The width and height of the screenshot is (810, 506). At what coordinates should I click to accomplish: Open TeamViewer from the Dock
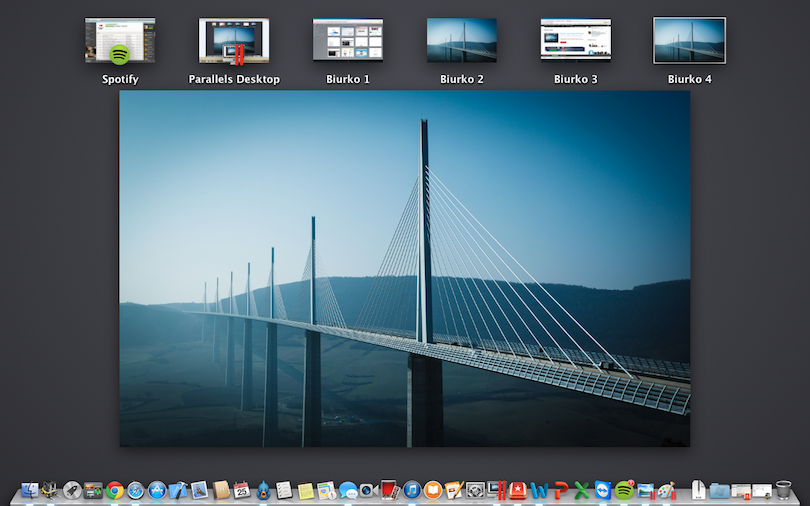(x=603, y=490)
